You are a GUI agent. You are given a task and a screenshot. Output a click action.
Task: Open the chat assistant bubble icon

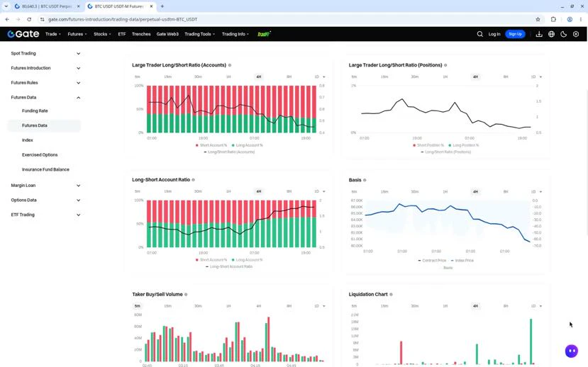572,351
